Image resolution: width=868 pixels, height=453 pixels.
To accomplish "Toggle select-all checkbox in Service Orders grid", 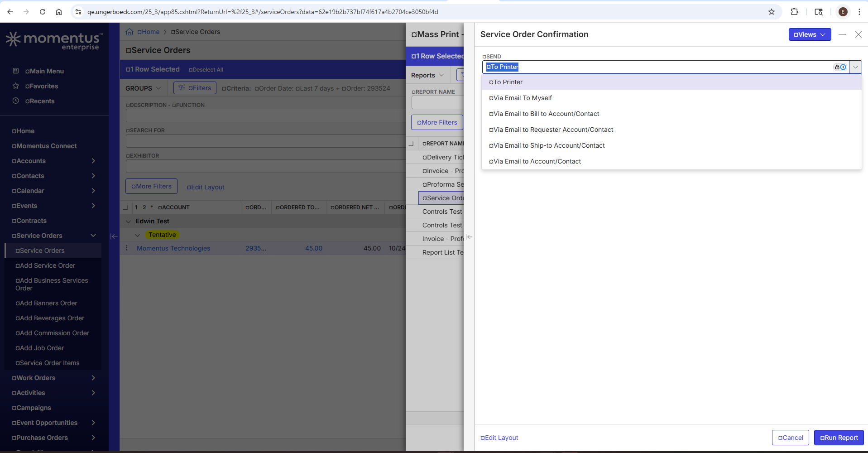I will [x=125, y=207].
